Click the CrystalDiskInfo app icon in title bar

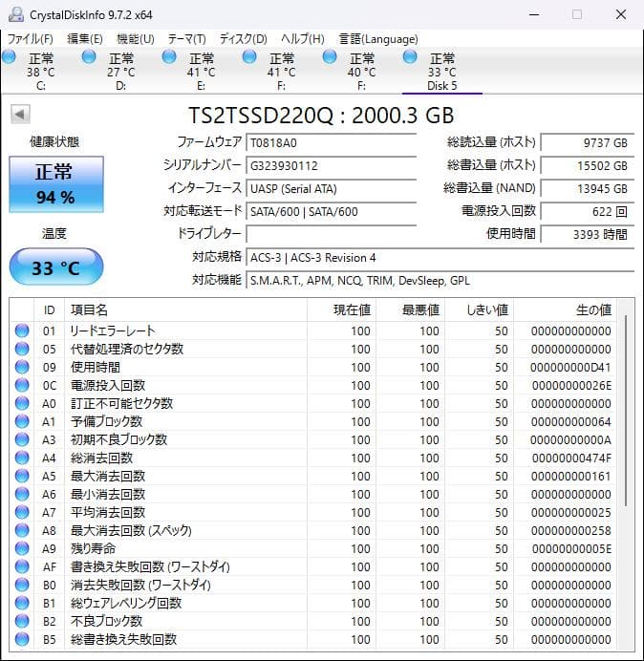point(16,14)
